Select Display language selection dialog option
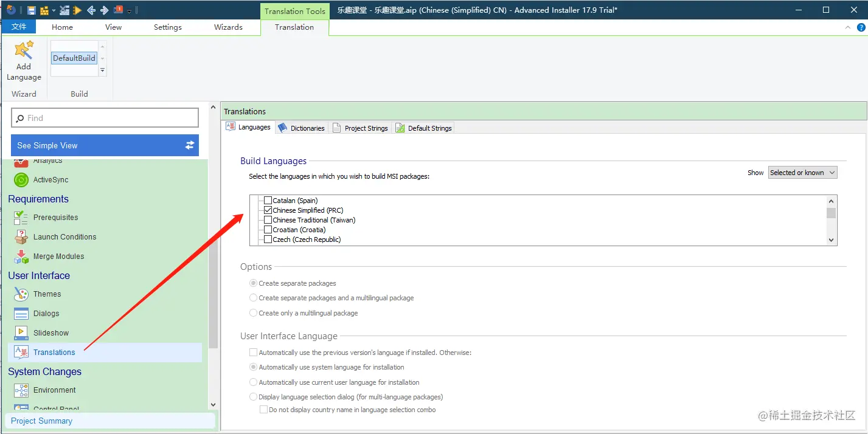The image size is (868, 434). [253, 397]
